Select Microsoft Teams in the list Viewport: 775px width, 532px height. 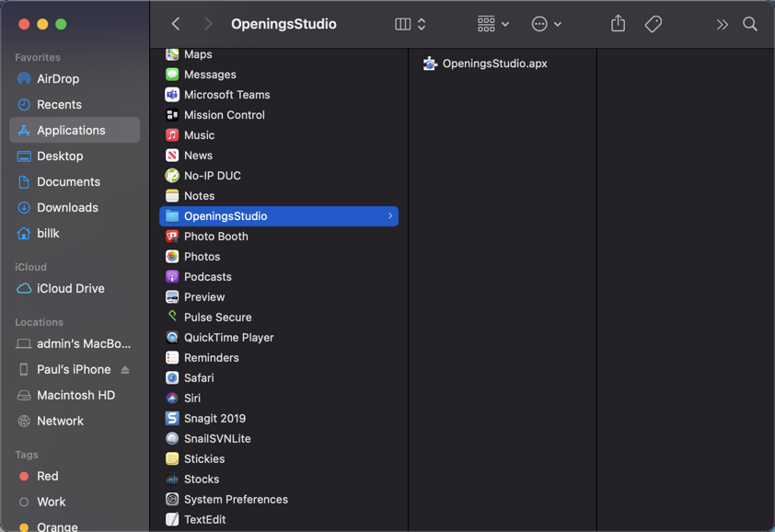tap(279, 95)
